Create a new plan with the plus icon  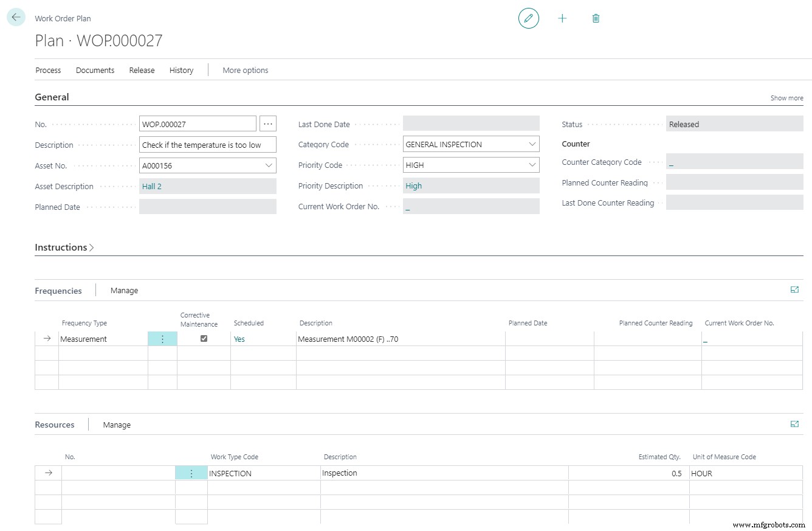562,18
